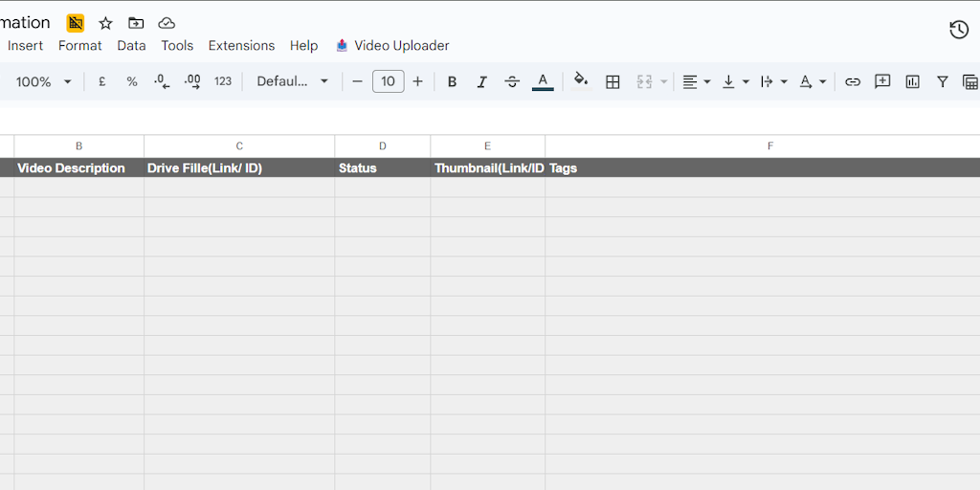Insert chart from the toolbar
Screen dimensions: 980x490
(912, 82)
